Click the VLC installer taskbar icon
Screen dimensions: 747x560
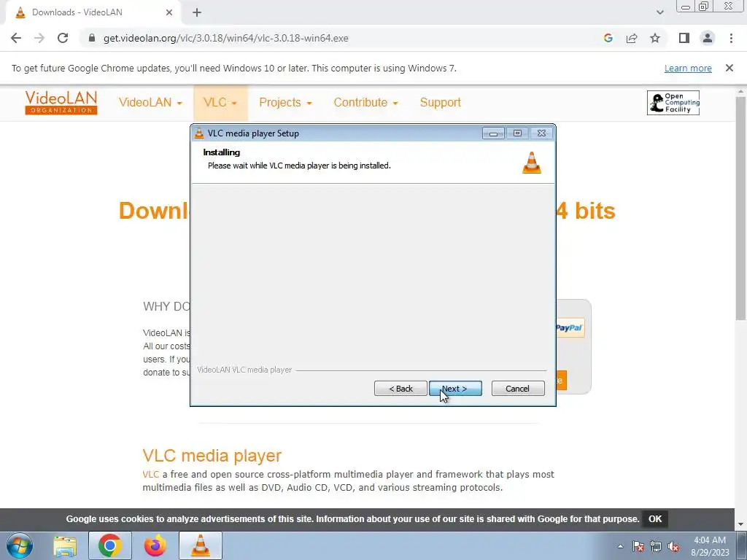click(201, 545)
